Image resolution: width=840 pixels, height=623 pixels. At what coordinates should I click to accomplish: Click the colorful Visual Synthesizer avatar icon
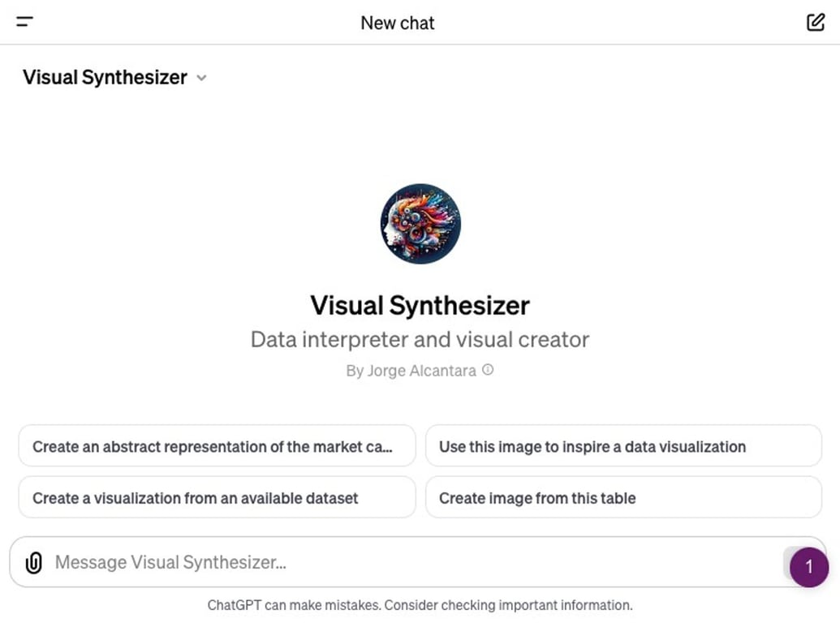[x=420, y=224]
